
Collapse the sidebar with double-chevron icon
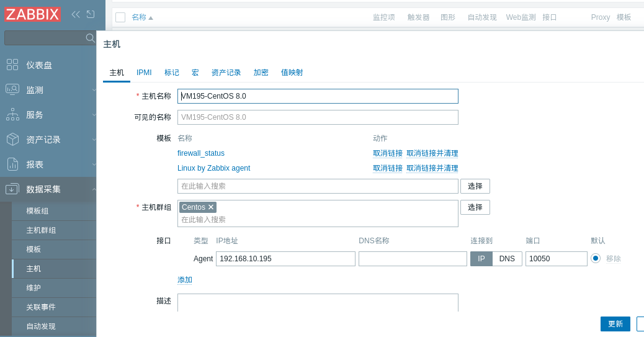[x=76, y=14]
